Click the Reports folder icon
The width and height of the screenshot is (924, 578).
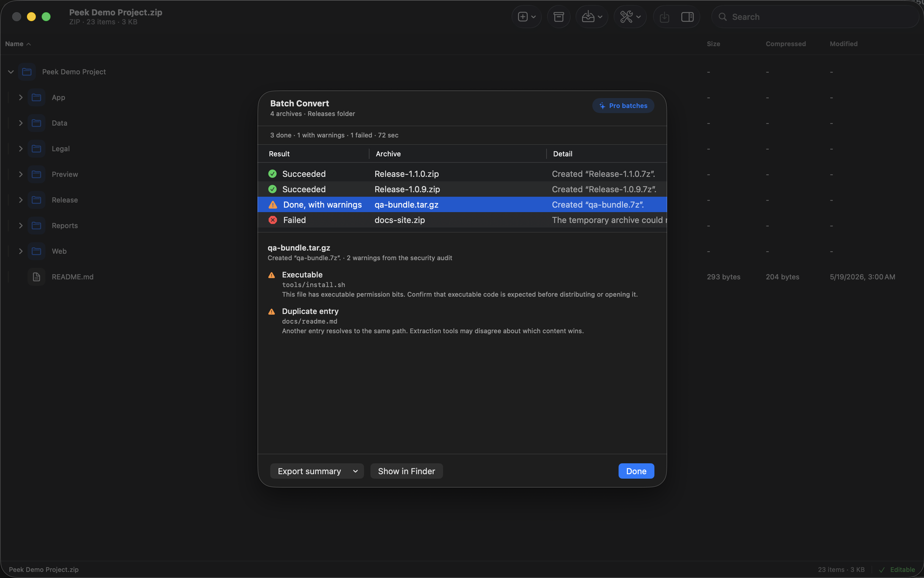tap(36, 226)
